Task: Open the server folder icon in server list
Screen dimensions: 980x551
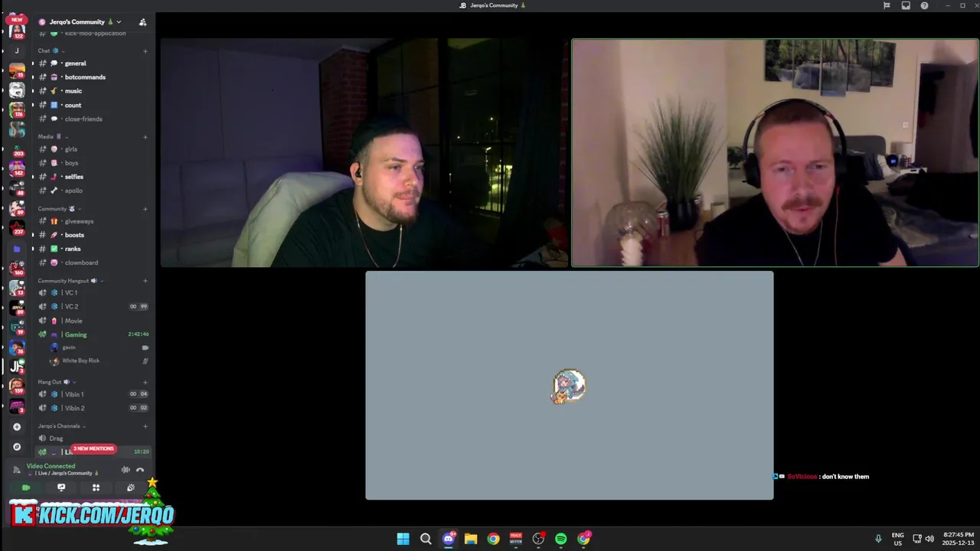Action: point(17,249)
